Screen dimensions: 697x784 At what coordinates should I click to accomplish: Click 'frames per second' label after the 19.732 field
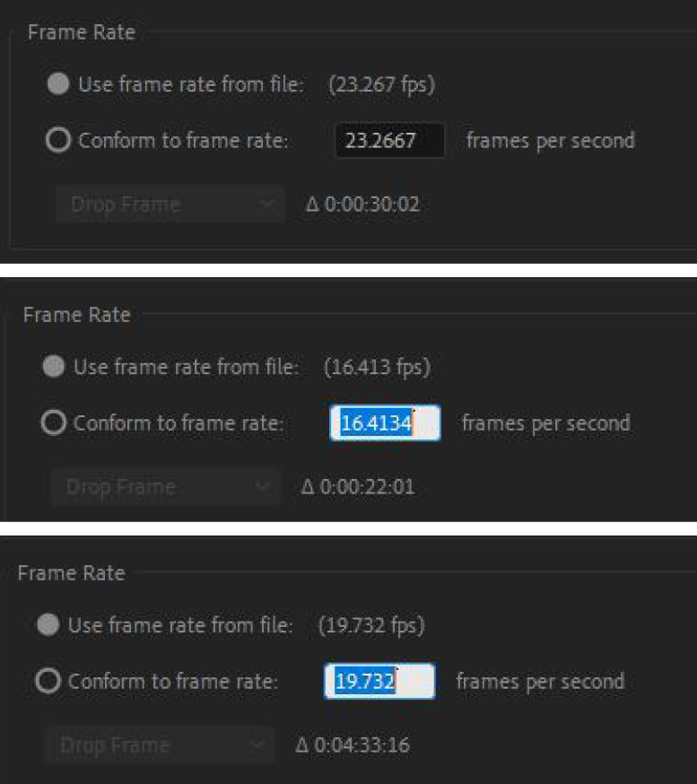pyautogui.click(x=540, y=681)
